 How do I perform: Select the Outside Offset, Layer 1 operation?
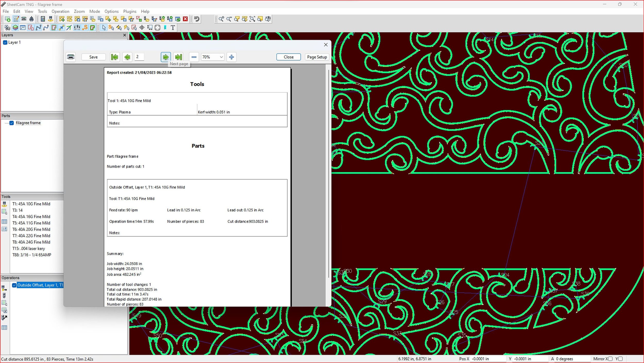[40, 285]
